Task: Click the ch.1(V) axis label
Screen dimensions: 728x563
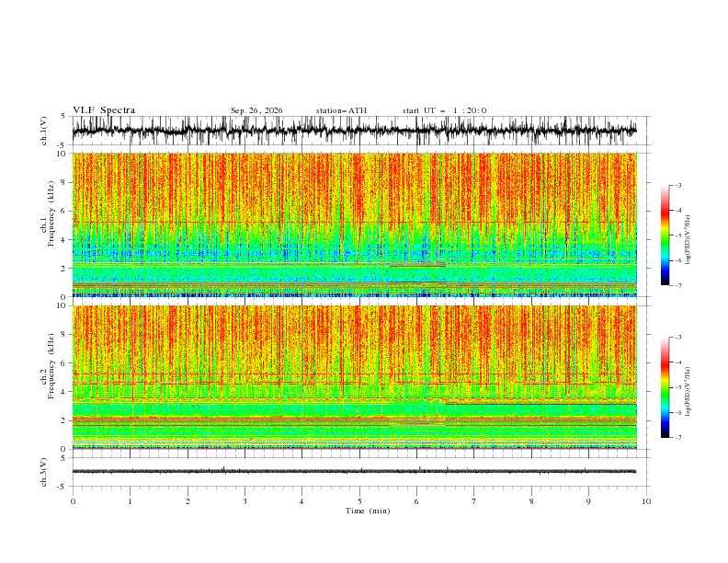Action: click(x=44, y=131)
